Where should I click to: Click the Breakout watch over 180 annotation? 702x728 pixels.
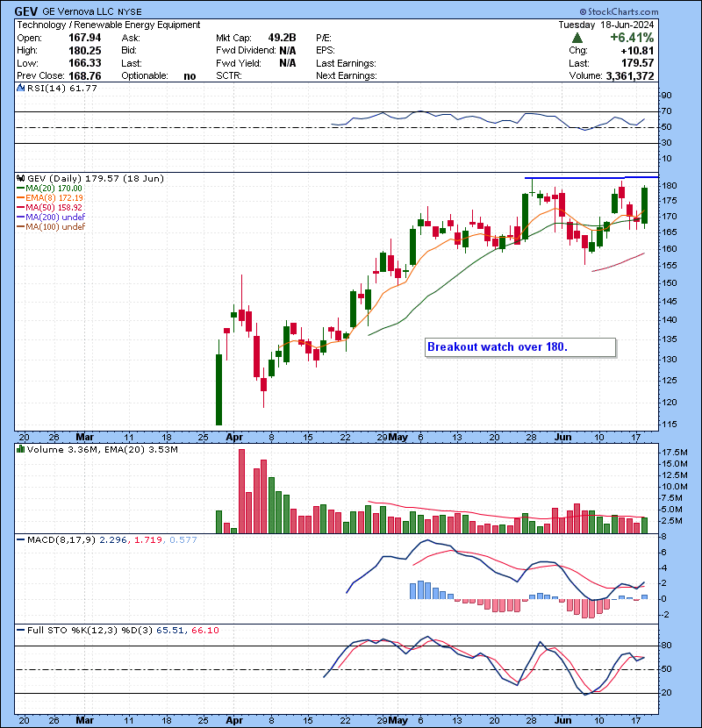520,347
